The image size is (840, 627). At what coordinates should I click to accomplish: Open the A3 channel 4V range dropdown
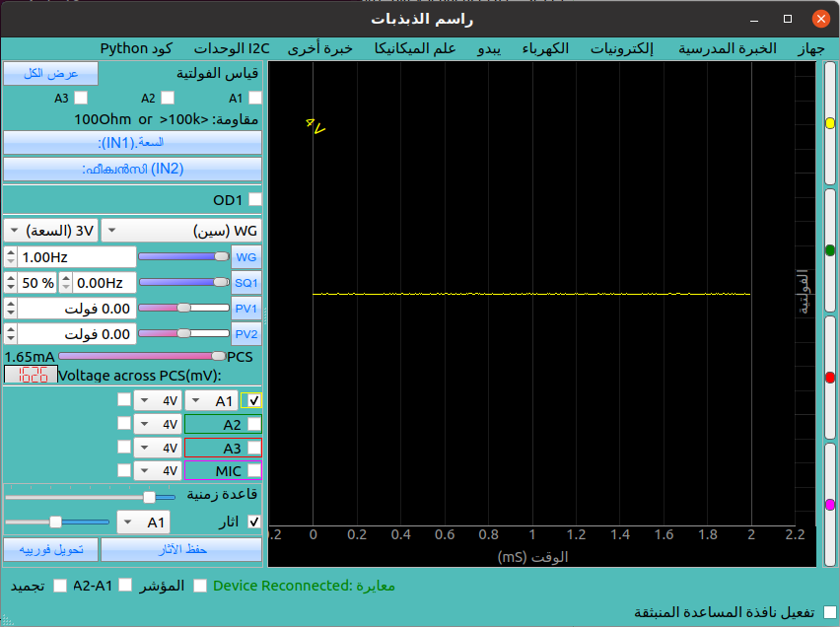[156, 448]
